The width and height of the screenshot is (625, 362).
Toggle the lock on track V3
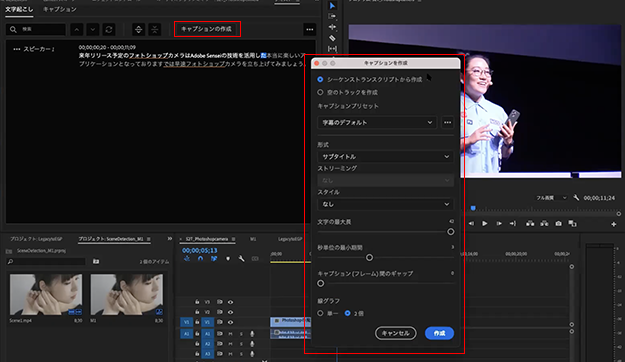(x=197, y=302)
